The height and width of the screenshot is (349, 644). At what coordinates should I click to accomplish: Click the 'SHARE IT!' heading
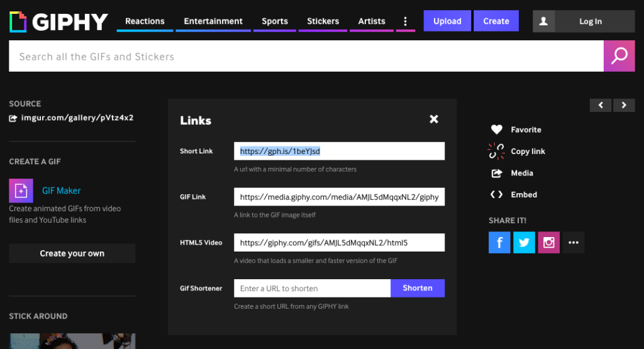(x=508, y=221)
